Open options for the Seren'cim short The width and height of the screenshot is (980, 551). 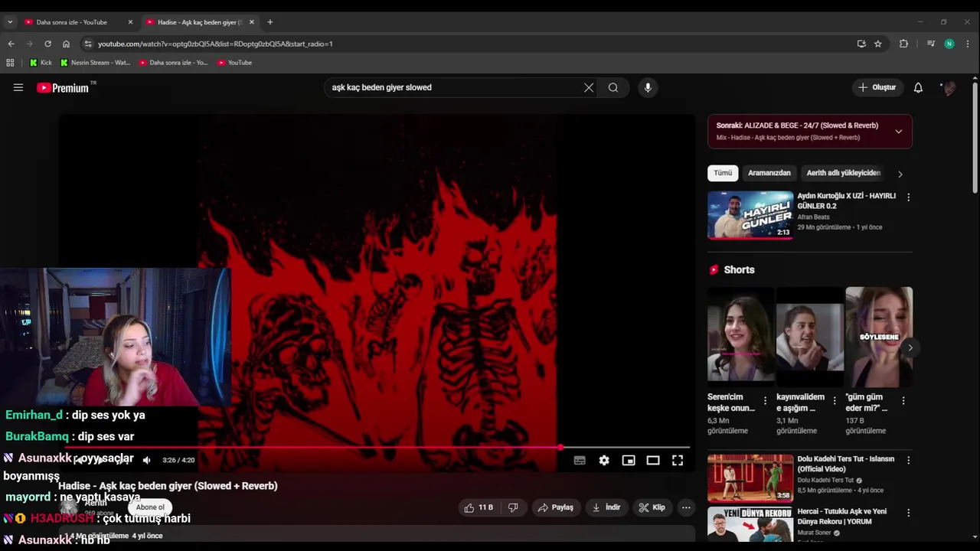tap(765, 400)
